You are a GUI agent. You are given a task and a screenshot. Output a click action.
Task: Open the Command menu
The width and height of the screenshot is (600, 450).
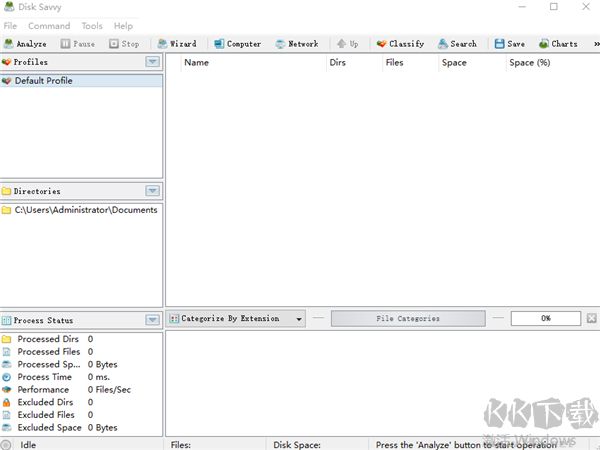(49, 26)
